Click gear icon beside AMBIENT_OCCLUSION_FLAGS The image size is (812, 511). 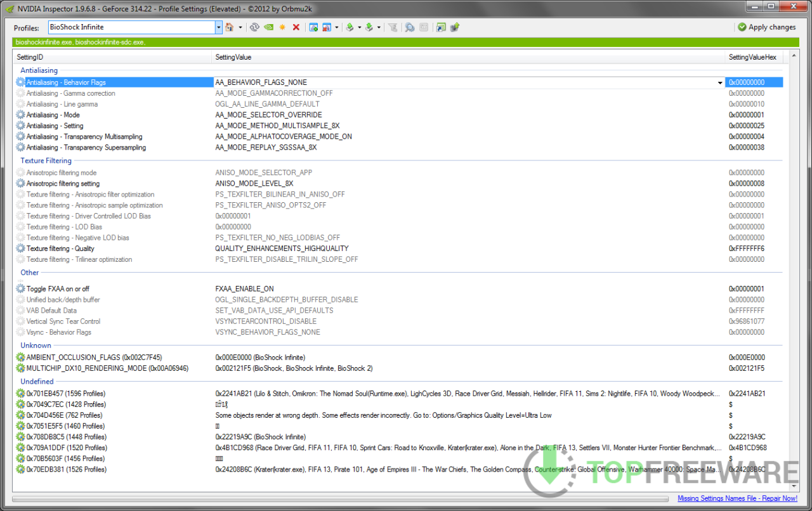pyautogui.click(x=20, y=358)
